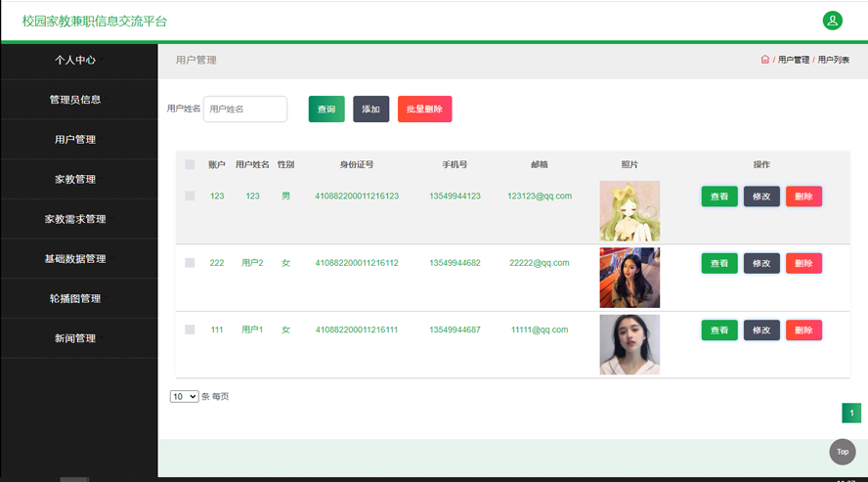Click the account cell 222
This screenshot has width=868, height=482.
click(x=217, y=263)
